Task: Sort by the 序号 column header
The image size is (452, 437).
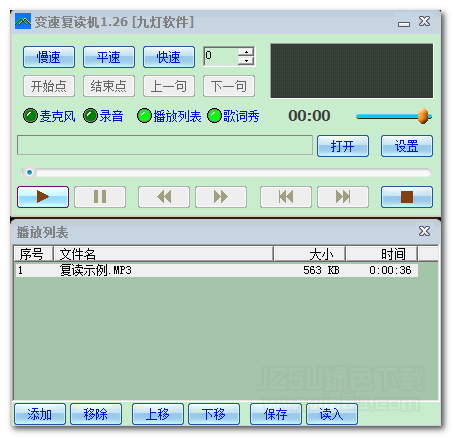Action: coord(33,254)
